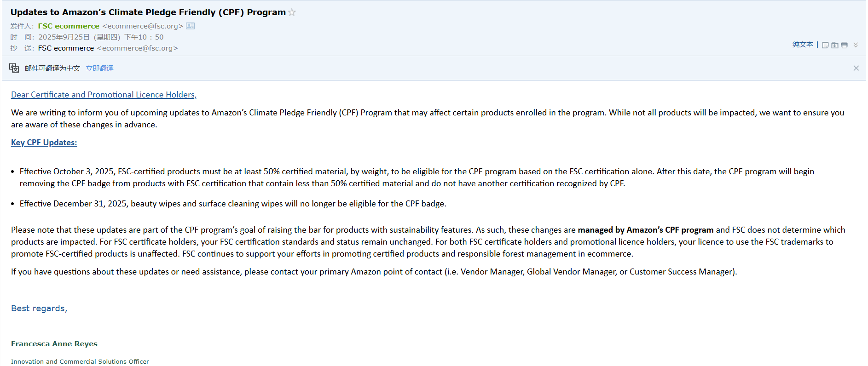
Task: Click the signature name Francesca Anne Reyes
Action: 54,344
